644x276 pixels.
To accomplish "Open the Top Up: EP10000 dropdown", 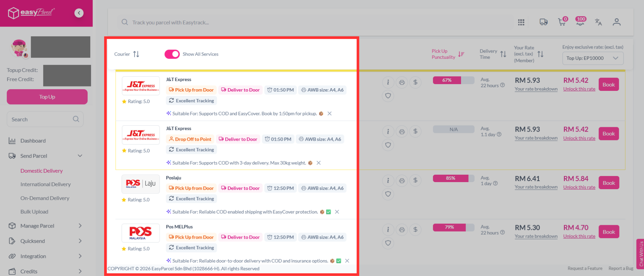I will click(593, 58).
